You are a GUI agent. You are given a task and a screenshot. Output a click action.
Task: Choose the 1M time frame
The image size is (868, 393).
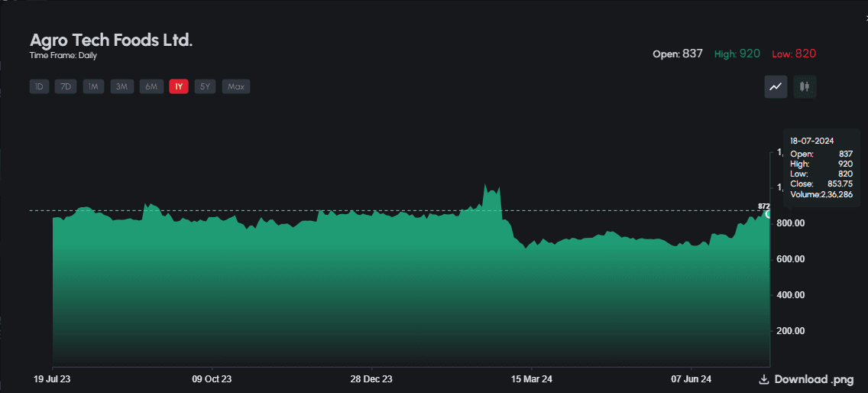93,86
